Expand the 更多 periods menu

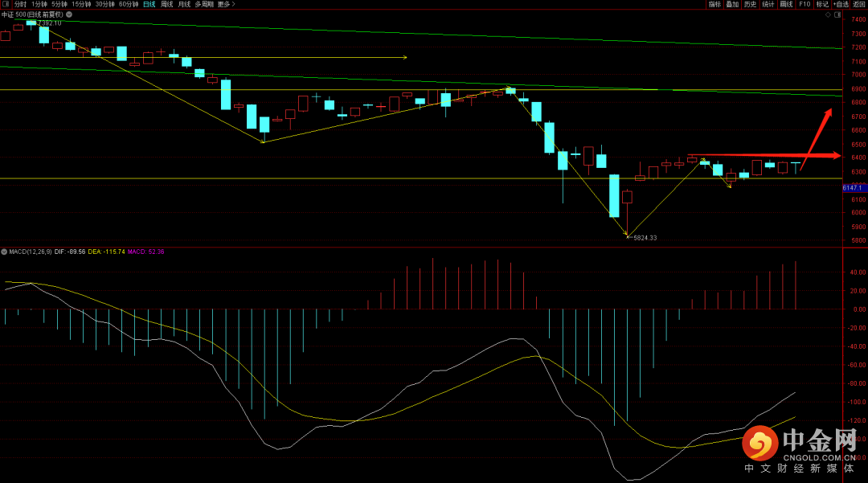(226, 4)
